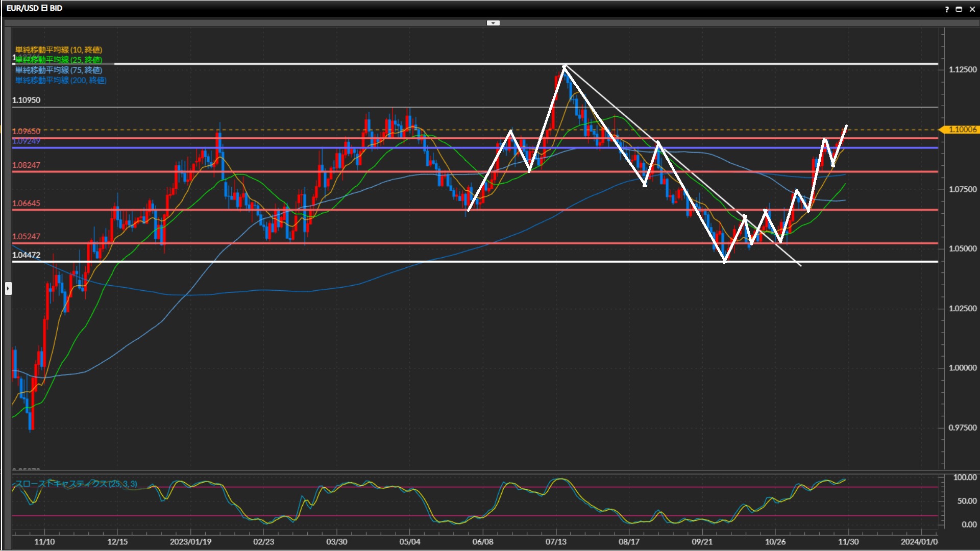Viewport: 980px width, 551px height.
Task: Click the EUR/USD 日 BID title
Action: (34, 8)
